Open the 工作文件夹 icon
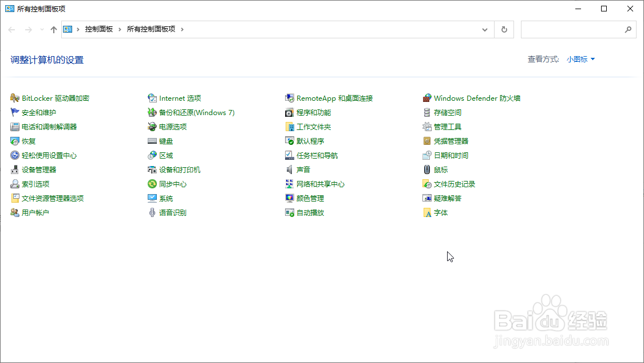The height and width of the screenshot is (363, 644). tap(290, 127)
